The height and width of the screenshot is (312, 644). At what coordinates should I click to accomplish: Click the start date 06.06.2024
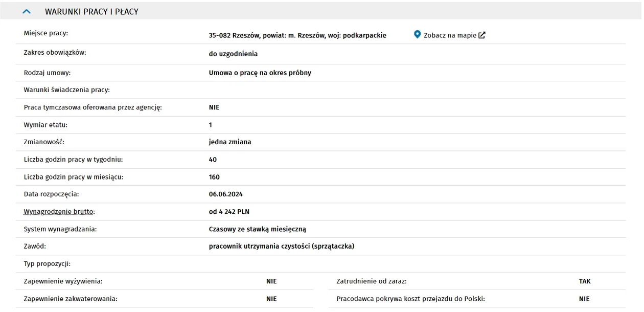(x=226, y=194)
